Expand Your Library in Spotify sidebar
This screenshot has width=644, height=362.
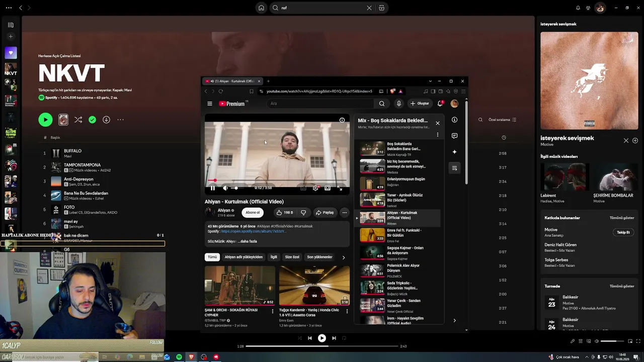[11, 25]
